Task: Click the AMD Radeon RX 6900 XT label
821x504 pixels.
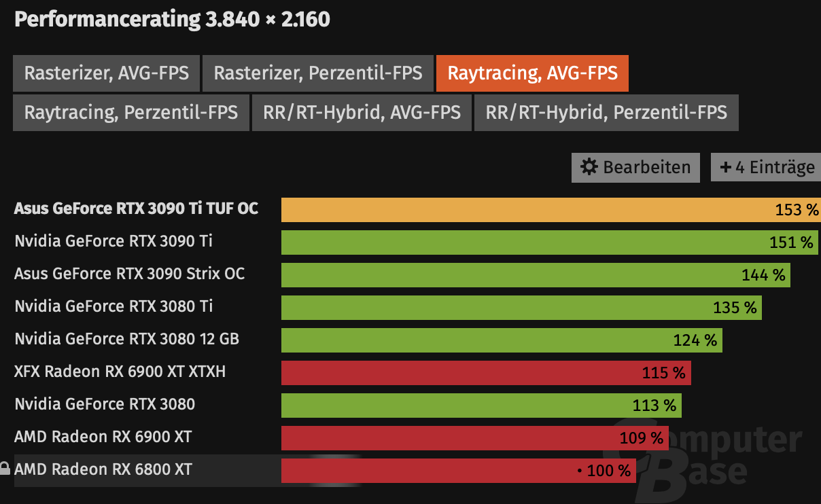Action: pos(103,437)
